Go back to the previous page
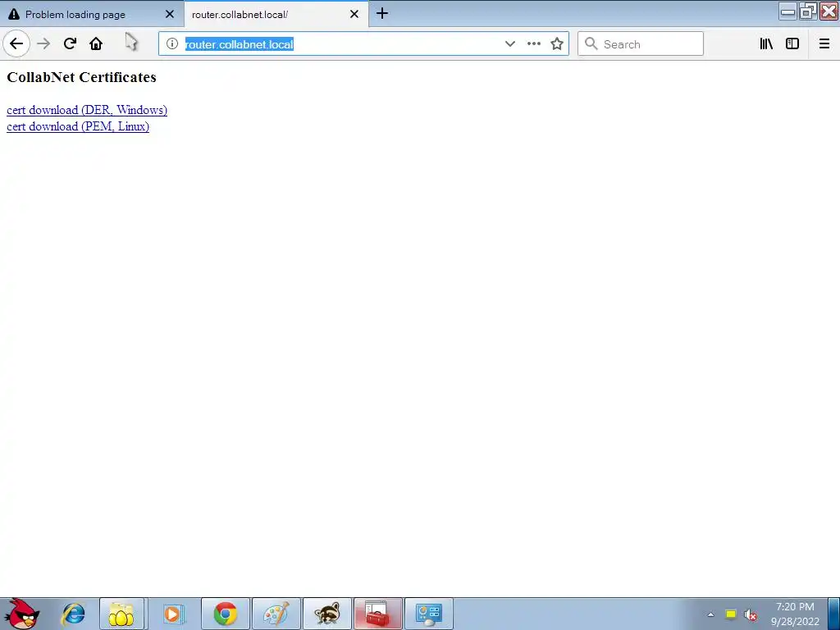 pos(16,43)
